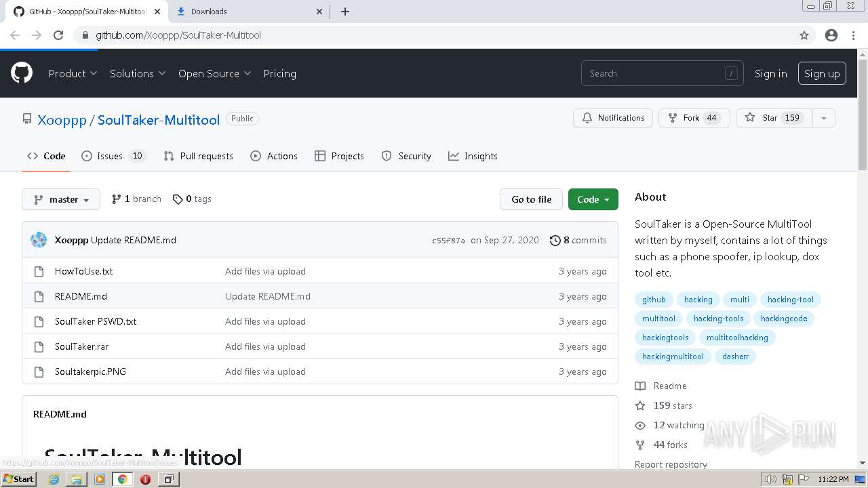Open the media player taskbar icon
The width and height of the screenshot is (868, 488).
[100, 479]
